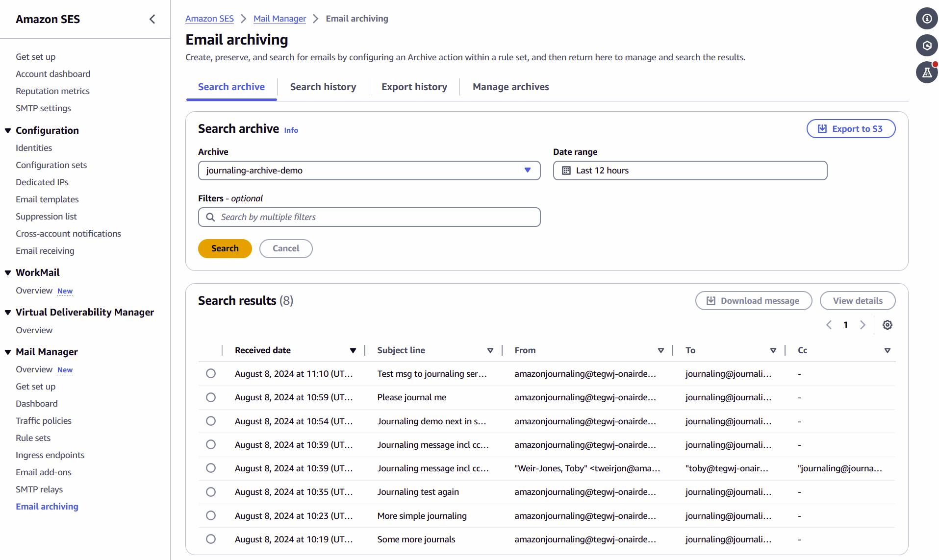The height and width of the screenshot is (560, 939).
Task: Click the Search button
Action: [225, 248]
